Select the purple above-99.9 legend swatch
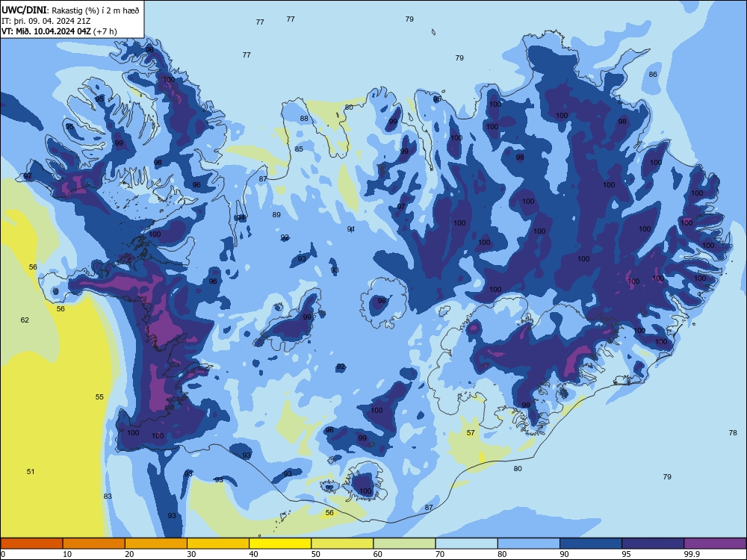The width and height of the screenshot is (747, 560). (715, 544)
